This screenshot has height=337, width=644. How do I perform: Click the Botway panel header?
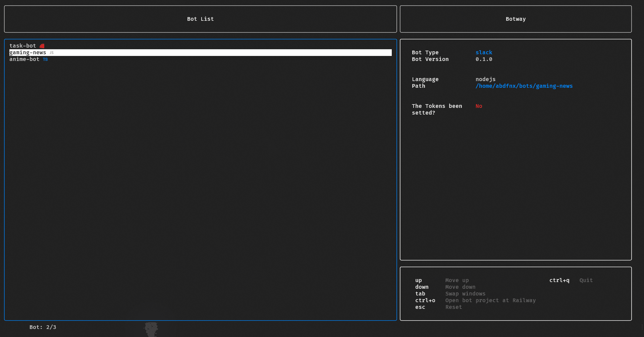click(x=516, y=19)
